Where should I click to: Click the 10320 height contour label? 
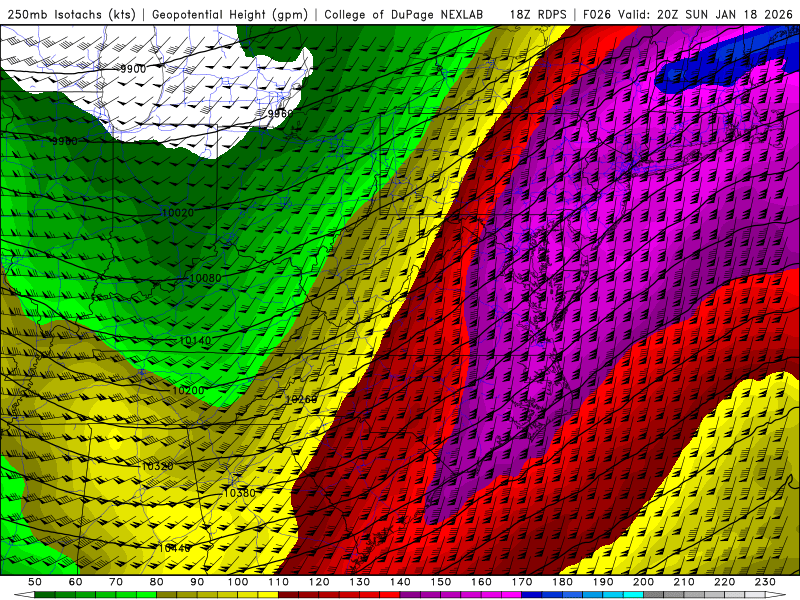click(157, 466)
